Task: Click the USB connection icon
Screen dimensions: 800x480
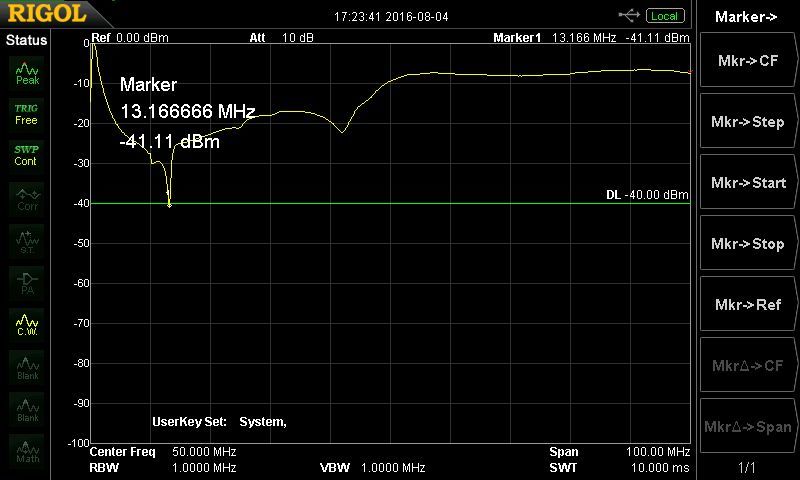Action: tap(630, 15)
